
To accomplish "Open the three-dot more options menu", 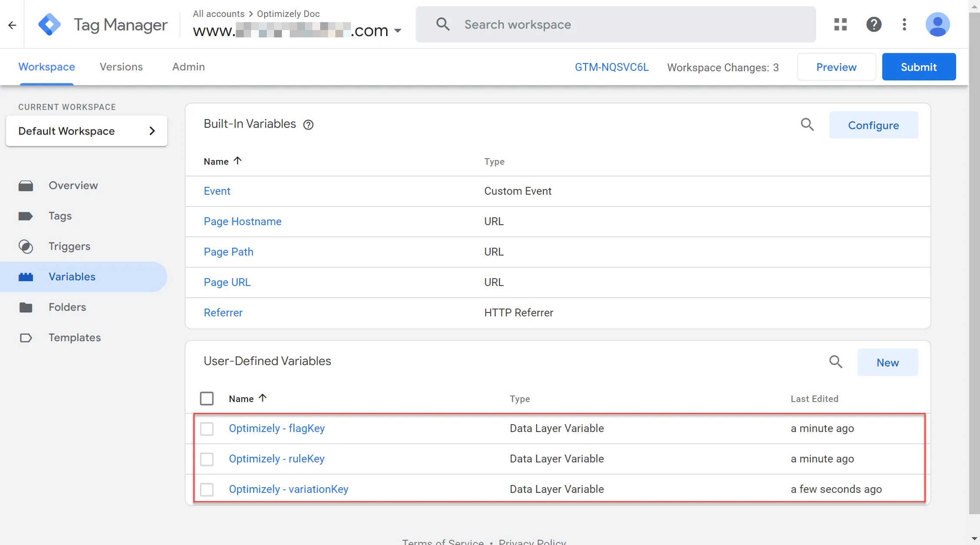I will point(904,24).
